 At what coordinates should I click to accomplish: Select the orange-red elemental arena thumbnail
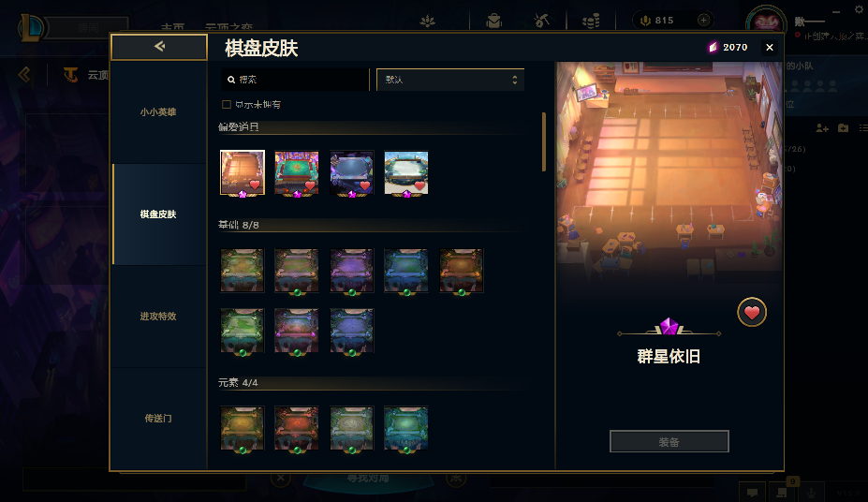pyautogui.click(x=297, y=429)
